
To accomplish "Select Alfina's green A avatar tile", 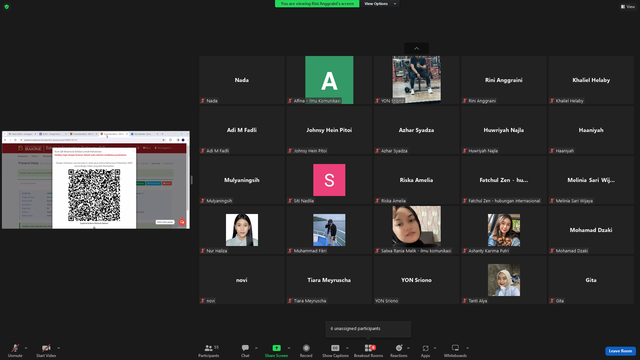I will pos(329,80).
